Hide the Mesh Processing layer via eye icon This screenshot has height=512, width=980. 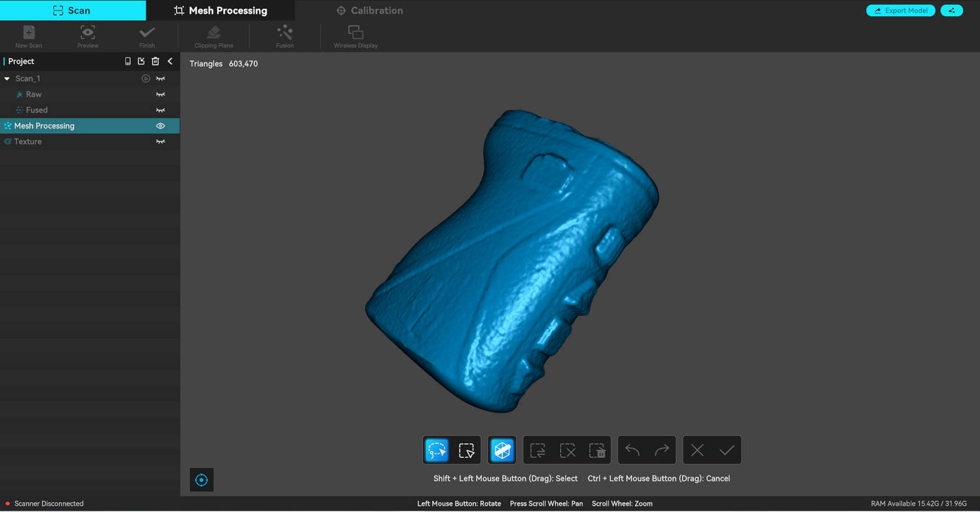tap(160, 126)
